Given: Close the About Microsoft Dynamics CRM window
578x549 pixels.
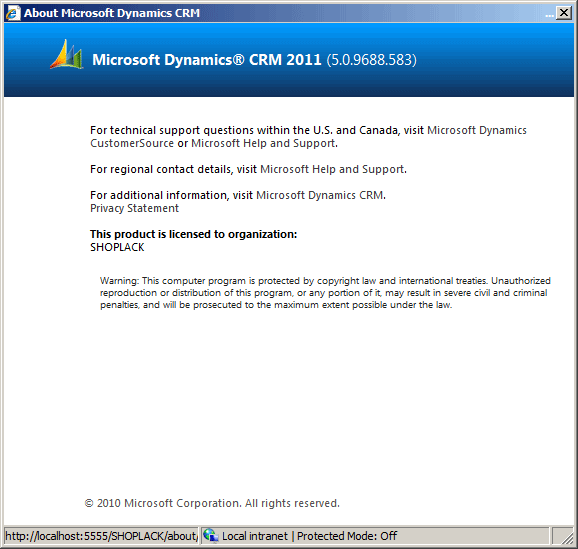Looking at the screenshot, I should point(564,13).
